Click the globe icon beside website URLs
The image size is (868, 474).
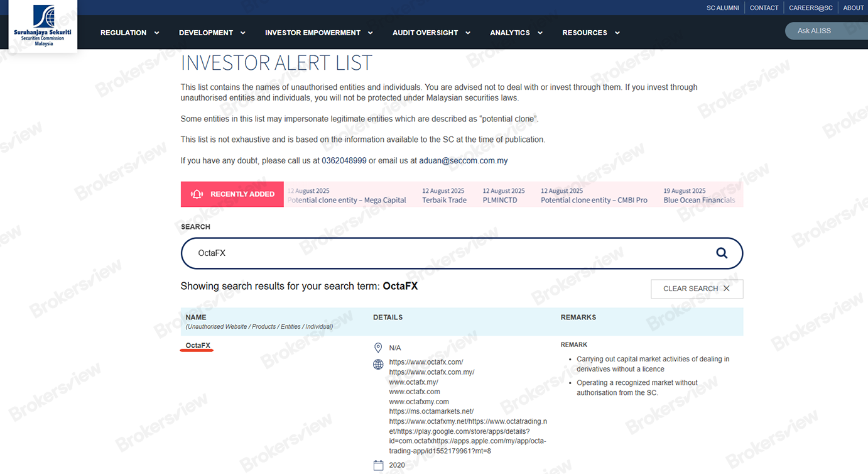pyautogui.click(x=378, y=364)
